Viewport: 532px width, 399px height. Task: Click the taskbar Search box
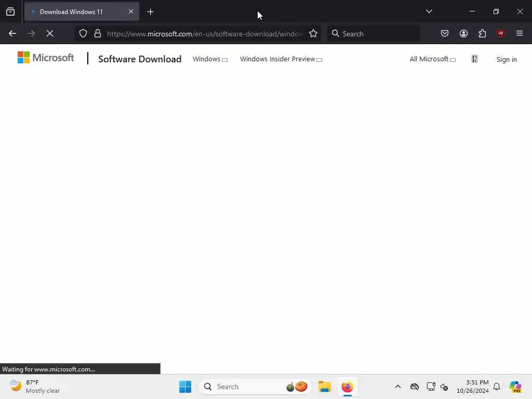pos(255,387)
